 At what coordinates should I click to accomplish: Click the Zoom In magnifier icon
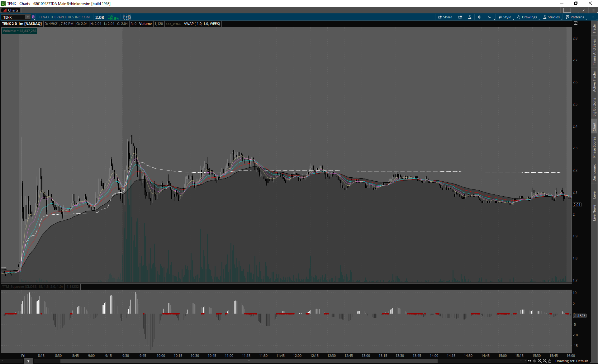[x=540, y=361]
